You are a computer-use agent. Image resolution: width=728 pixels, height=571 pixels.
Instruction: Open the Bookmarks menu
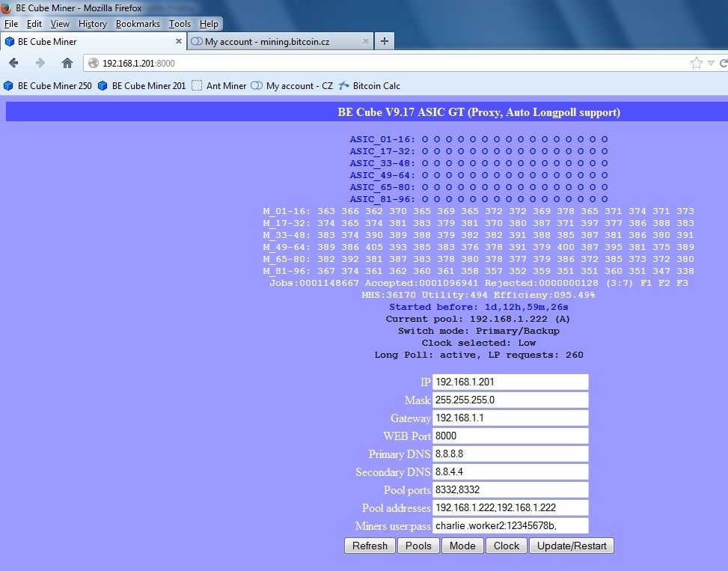pos(138,24)
